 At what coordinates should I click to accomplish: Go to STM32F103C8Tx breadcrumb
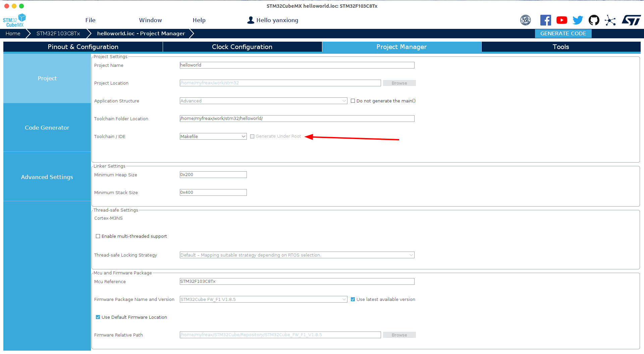pos(58,34)
